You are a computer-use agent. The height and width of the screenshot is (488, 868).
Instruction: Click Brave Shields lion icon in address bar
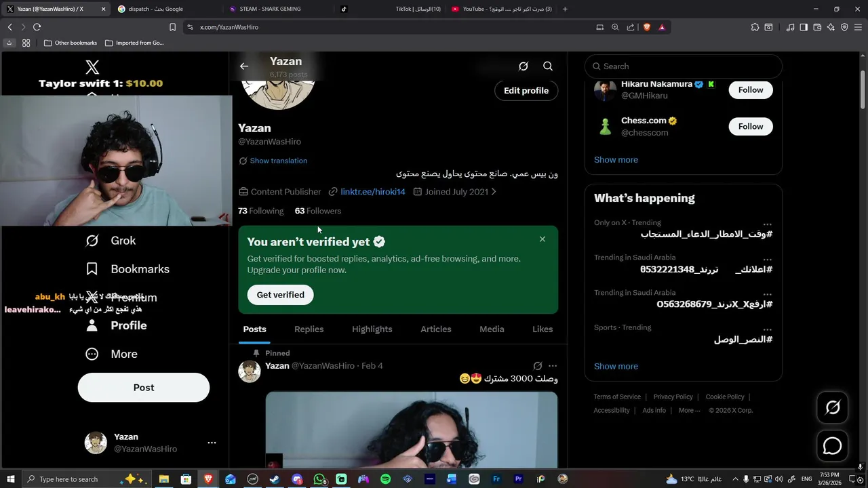646,27
